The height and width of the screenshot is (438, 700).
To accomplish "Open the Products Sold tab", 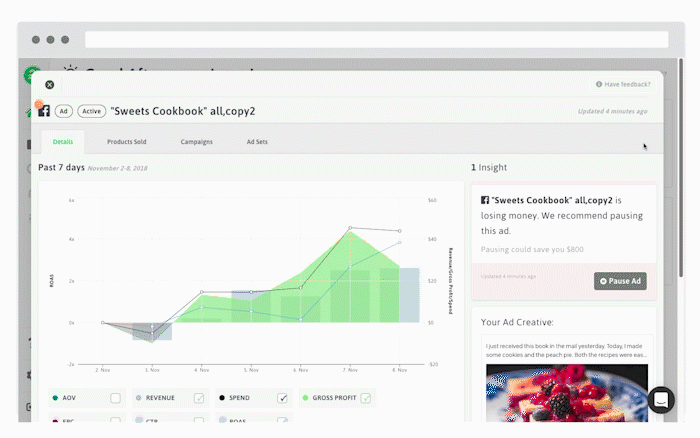I will pyautogui.click(x=127, y=142).
